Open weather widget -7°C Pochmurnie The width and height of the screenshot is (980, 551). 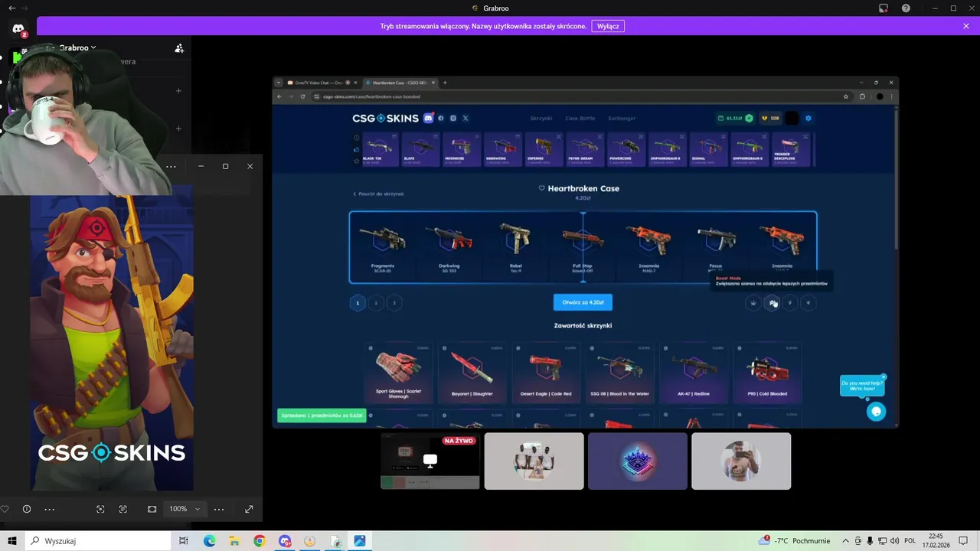(795, 541)
